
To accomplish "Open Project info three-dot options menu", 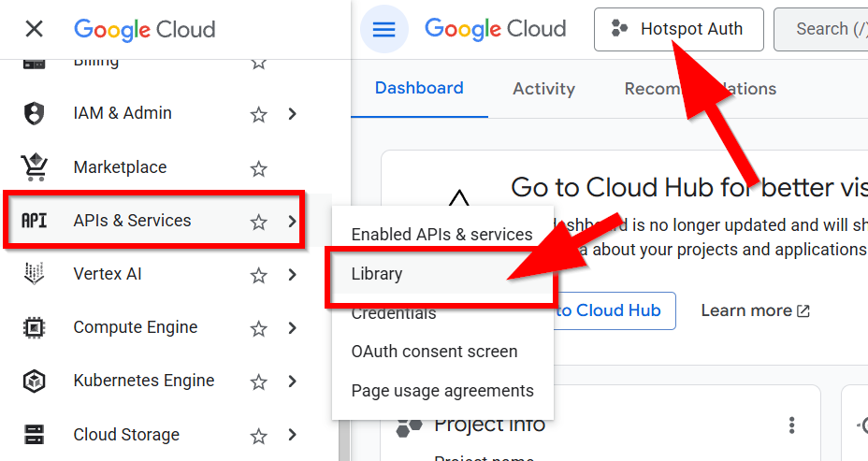I will click(x=791, y=425).
